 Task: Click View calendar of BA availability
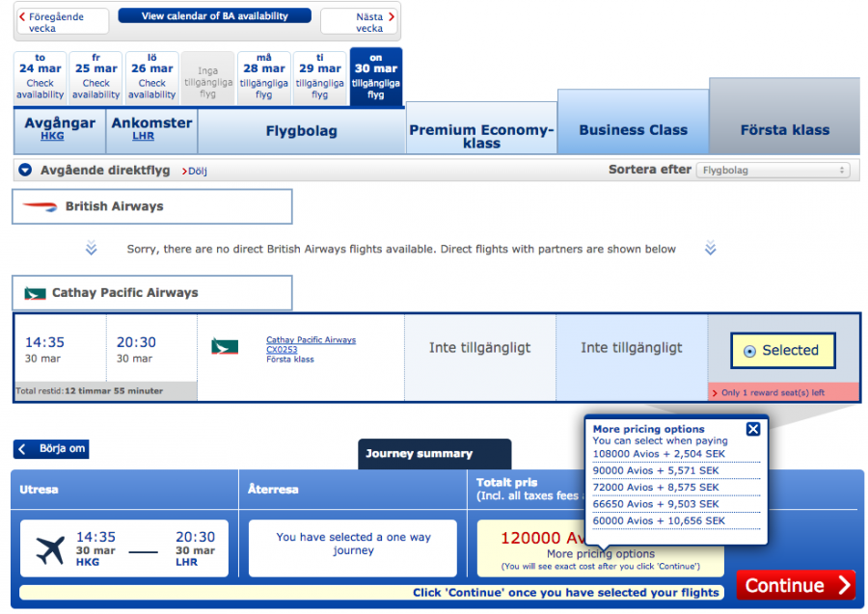214,16
